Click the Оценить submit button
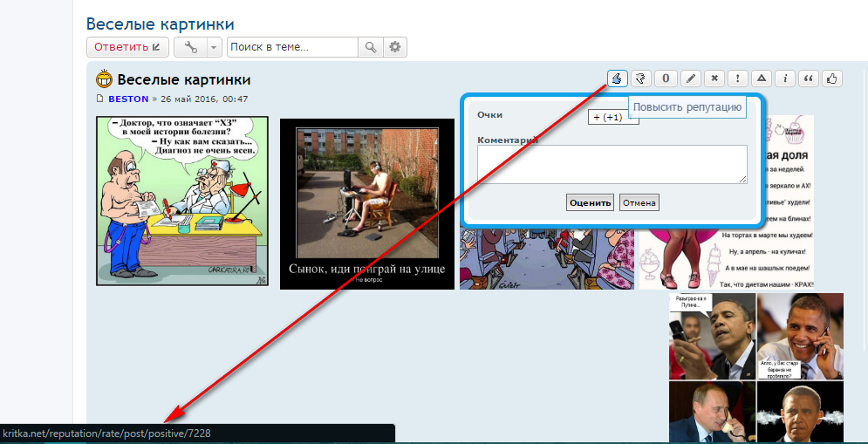The image size is (868, 444). [590, 202]
